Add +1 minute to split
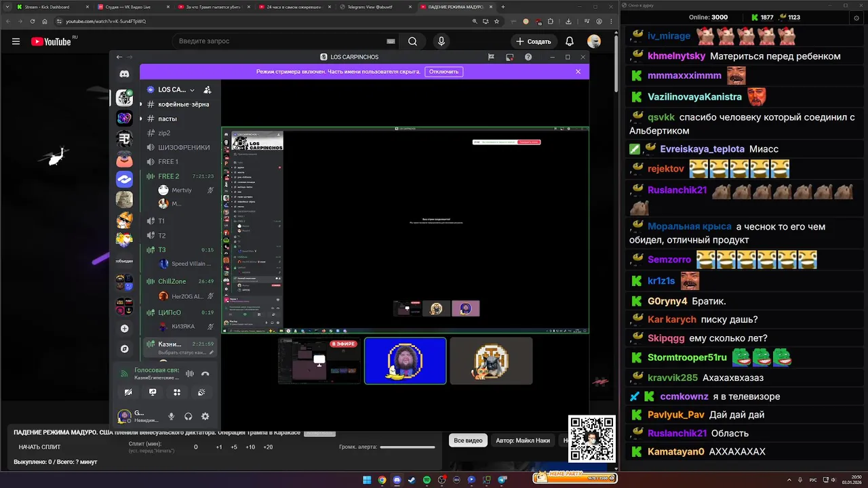 [x=219, y=447]
